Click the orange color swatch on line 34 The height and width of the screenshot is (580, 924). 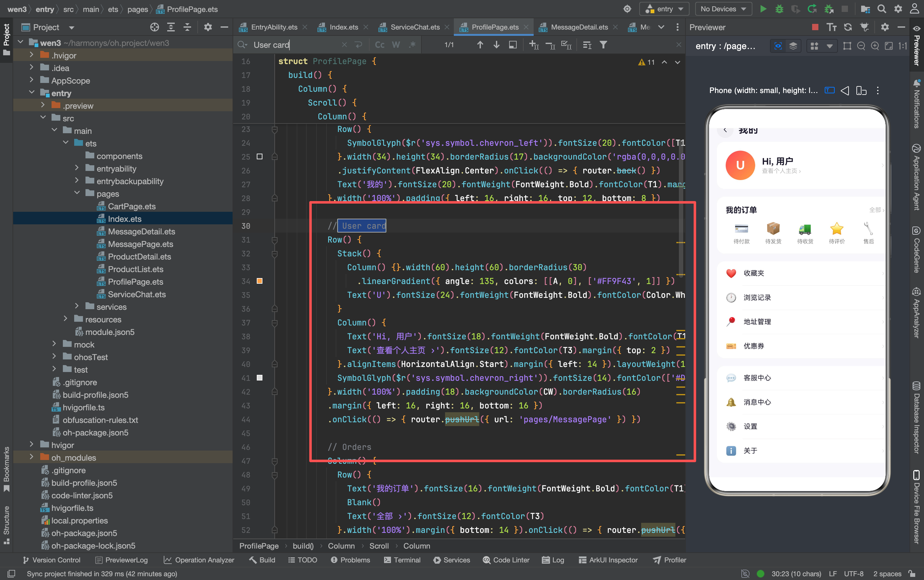[259, 281]
